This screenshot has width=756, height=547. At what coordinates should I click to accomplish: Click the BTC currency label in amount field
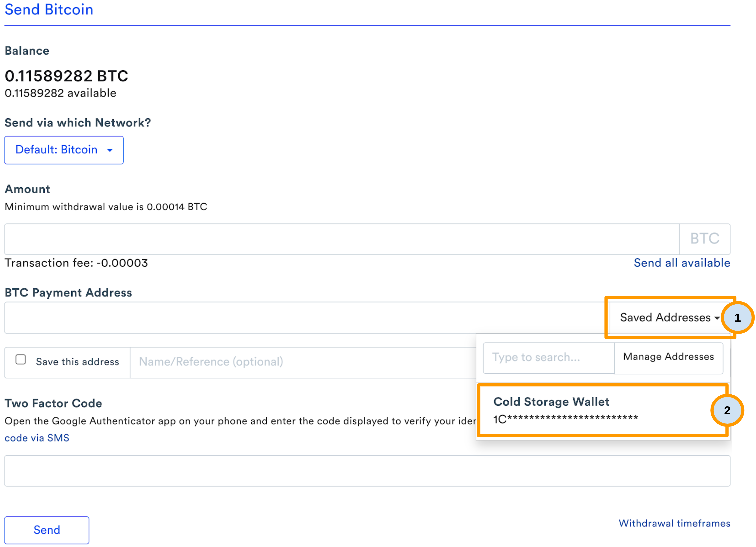704,238
